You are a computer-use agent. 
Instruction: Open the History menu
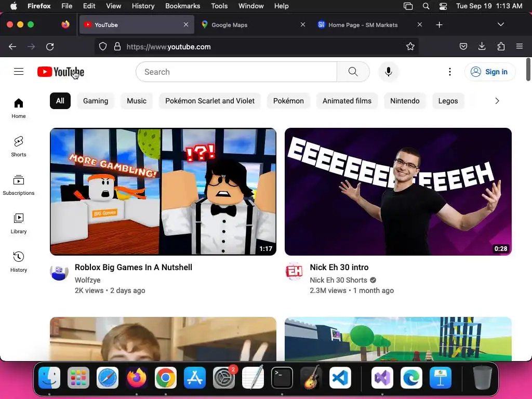click(143, 6)
